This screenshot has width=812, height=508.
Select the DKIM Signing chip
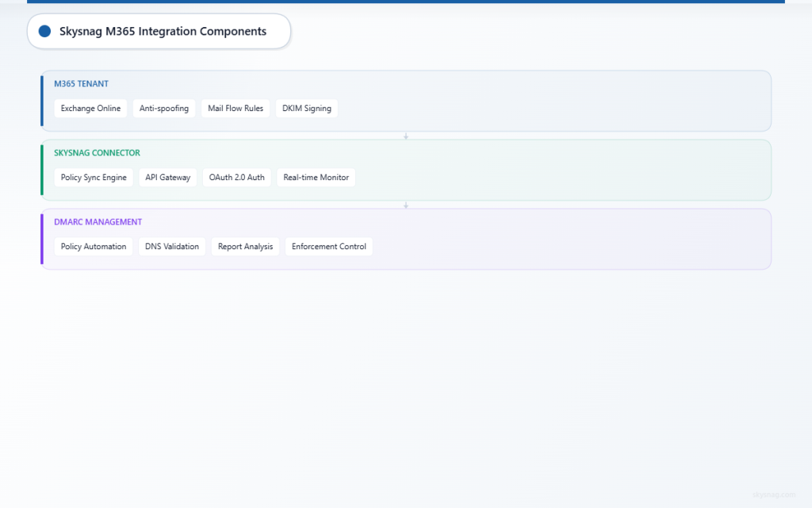click(307, 108)
